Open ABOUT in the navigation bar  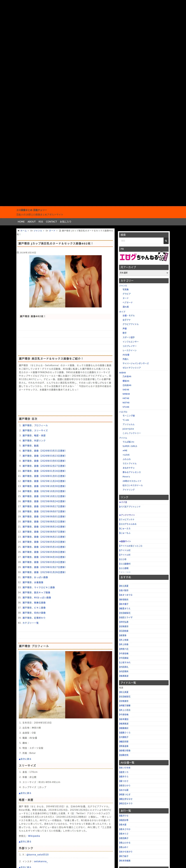[x=31, y=222]
